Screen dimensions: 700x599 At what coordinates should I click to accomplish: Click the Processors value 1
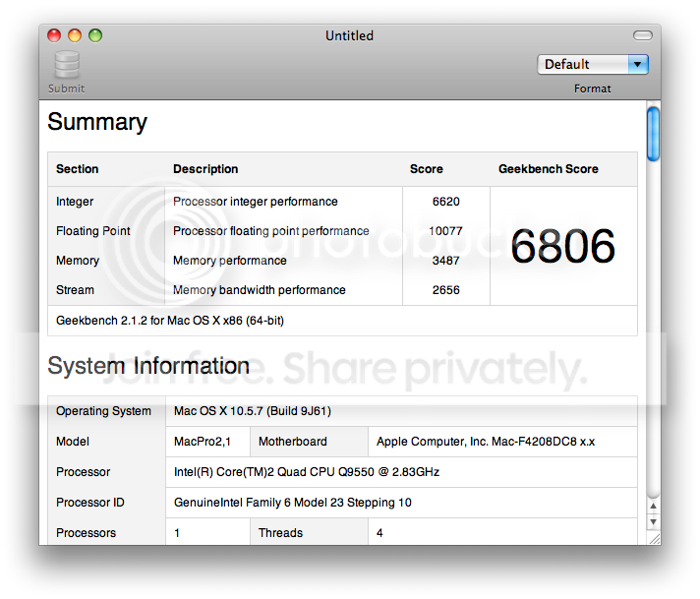click(177, 532)
